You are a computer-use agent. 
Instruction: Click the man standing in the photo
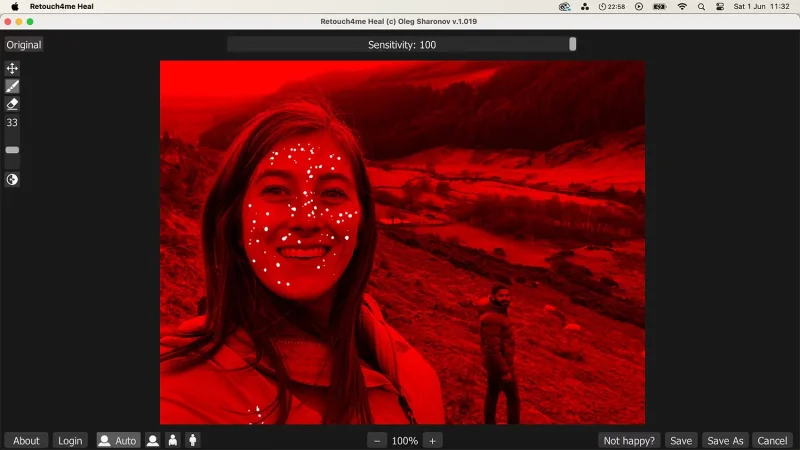pos(498,353)
